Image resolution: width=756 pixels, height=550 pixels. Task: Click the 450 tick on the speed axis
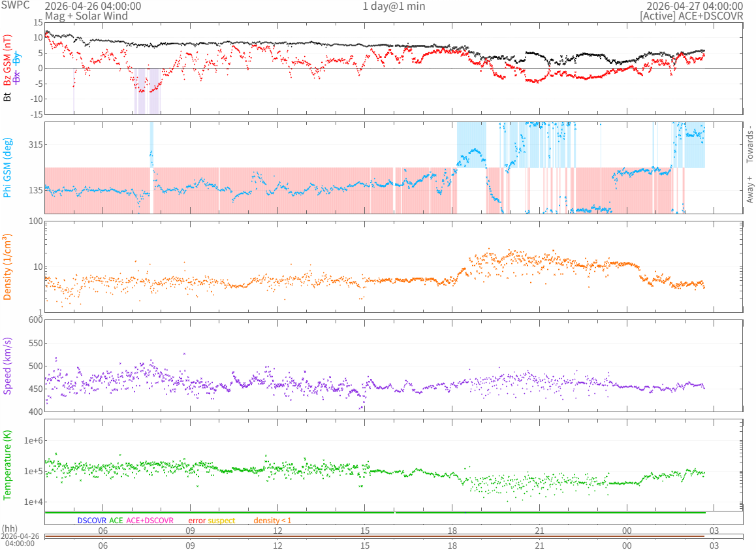point(36,389)
